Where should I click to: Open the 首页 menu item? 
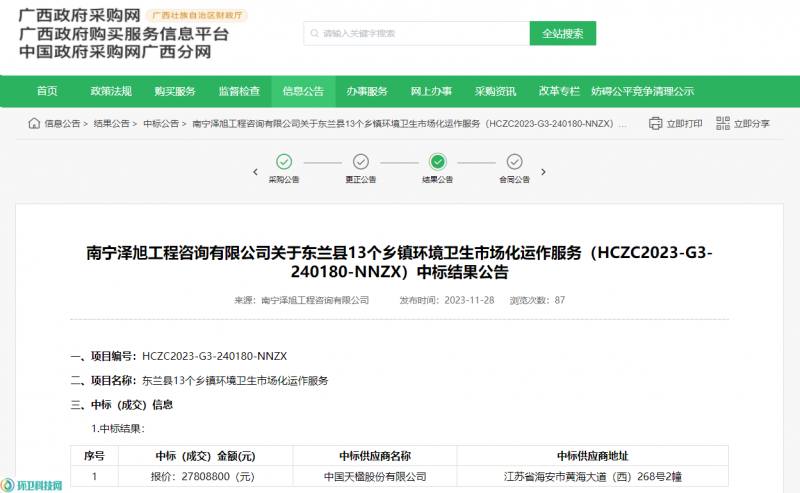coord(47,91)
